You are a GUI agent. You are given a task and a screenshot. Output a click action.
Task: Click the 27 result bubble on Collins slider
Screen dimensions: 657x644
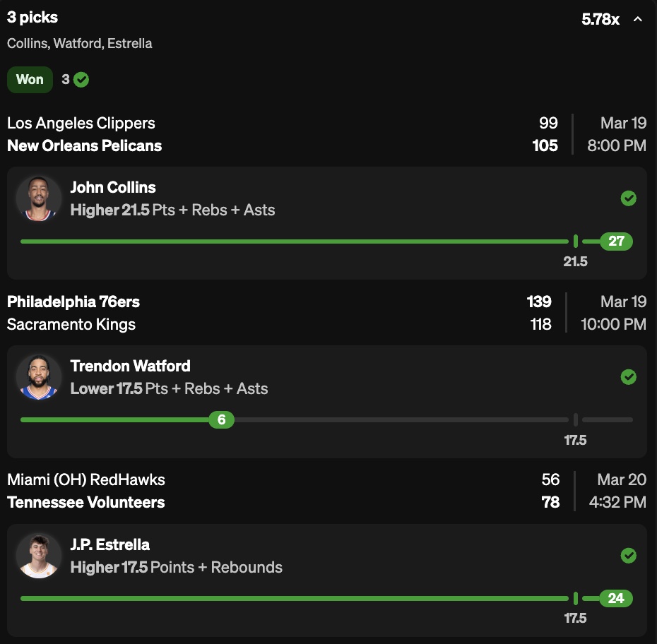pos(616,241)
